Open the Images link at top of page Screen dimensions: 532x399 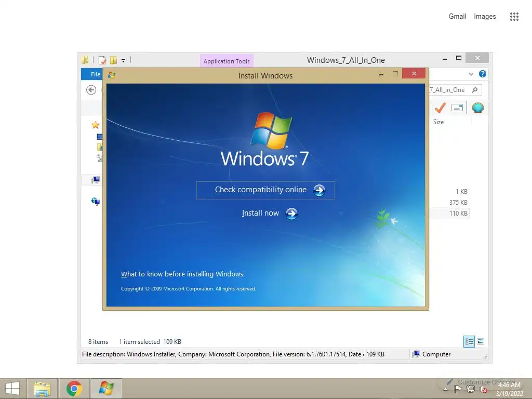485,16
